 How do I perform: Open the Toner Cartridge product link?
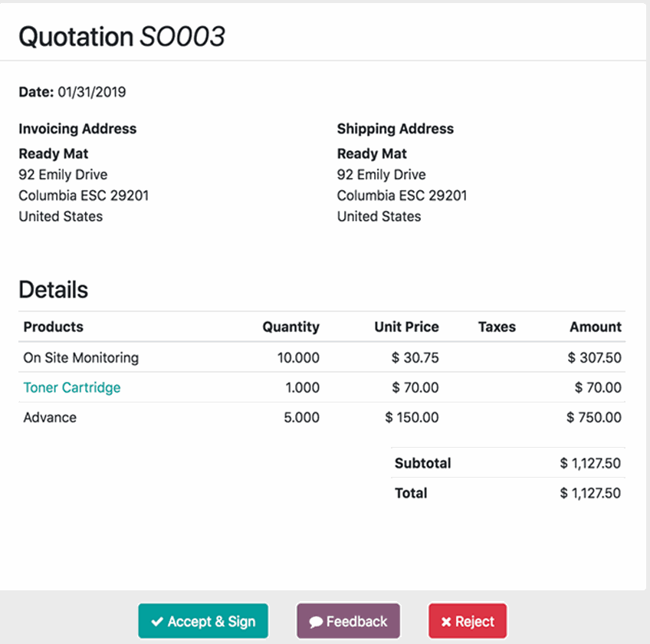pyautogui.click(x=72, y=388)
